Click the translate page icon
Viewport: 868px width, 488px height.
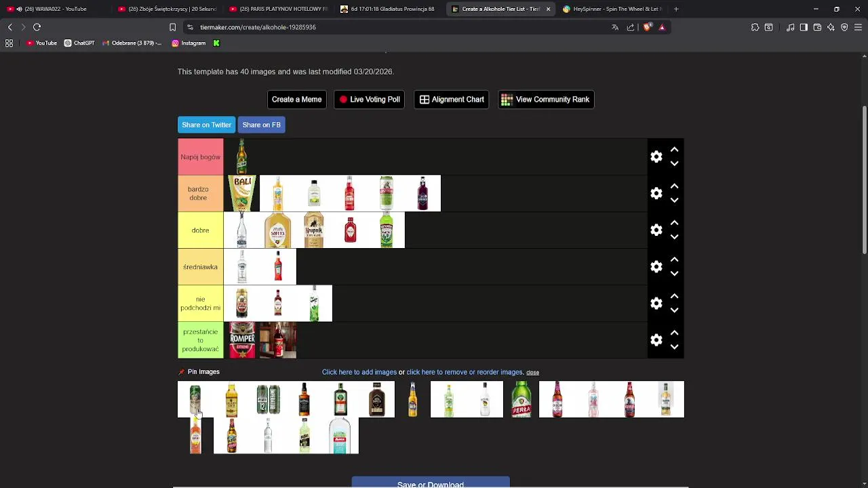click(x=615, y=27)
